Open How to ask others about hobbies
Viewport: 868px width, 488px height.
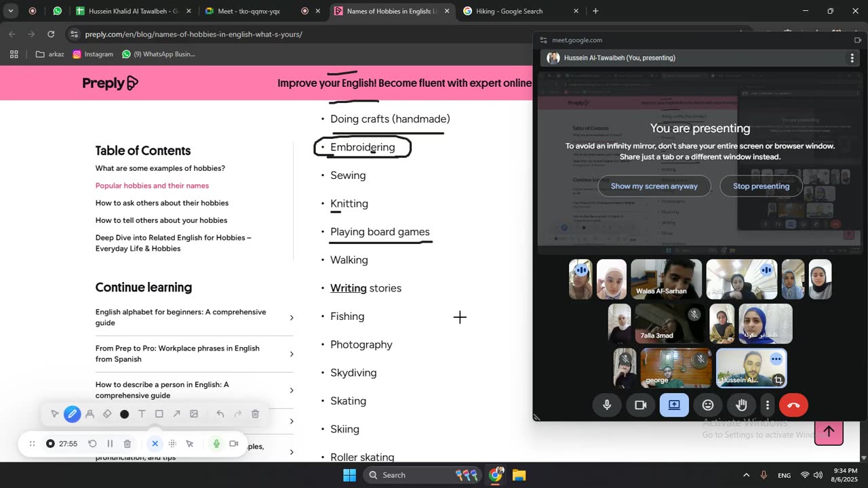(162, 203)
